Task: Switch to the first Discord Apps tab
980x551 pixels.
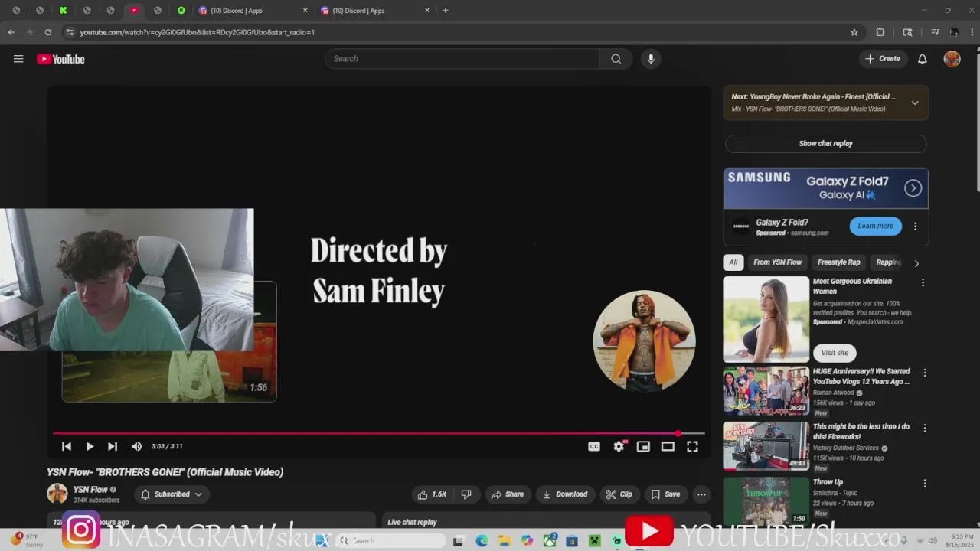Action: pos(253,11)
